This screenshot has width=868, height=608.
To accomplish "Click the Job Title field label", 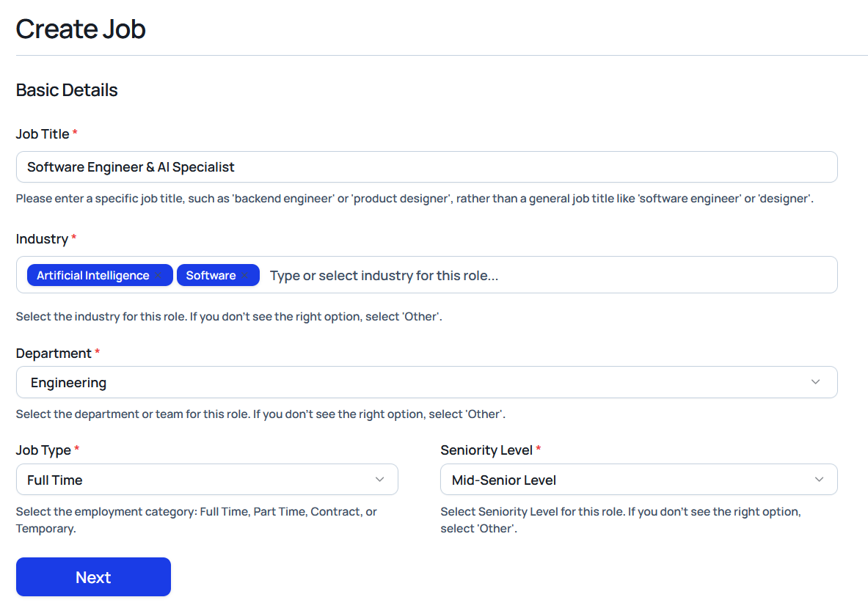I will tap(43, 134).
